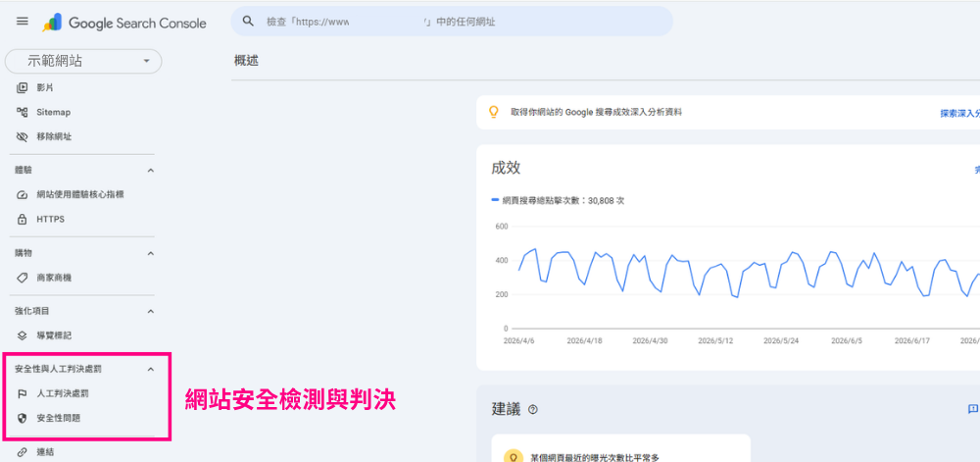Viewport: 980px width, 462px height.
Task: Click the 人工判決處罰 flag icon
Action: pos(22,393)
